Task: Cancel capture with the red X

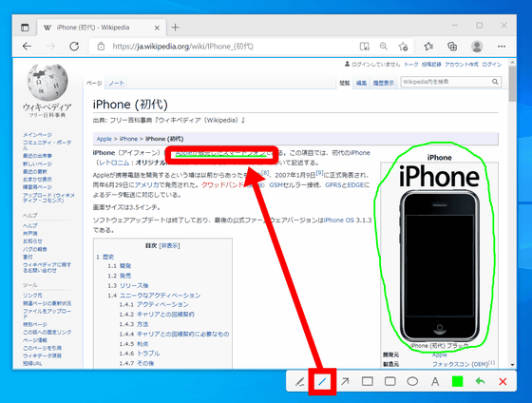Action: coord(503,381)
